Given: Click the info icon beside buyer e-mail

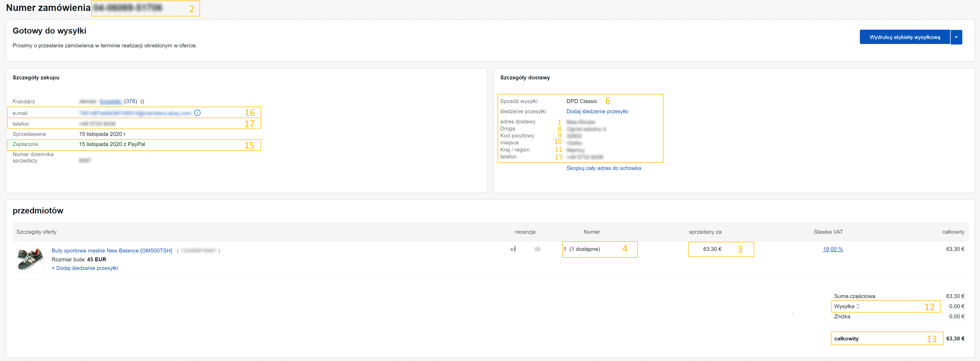Looking at the screenshot, I should click(x=197, y=113).
